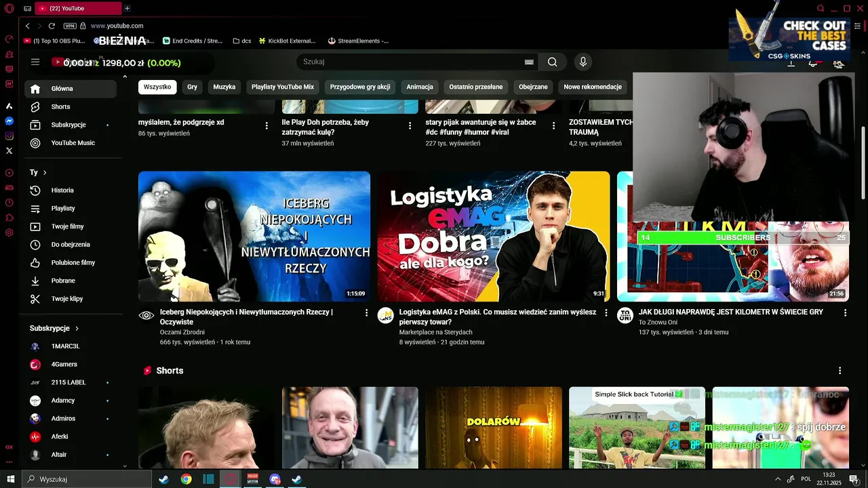Screen dimensions: 868x488
Task: Launch Chrome from the Windows taskbar
Action: pos(186,479)
